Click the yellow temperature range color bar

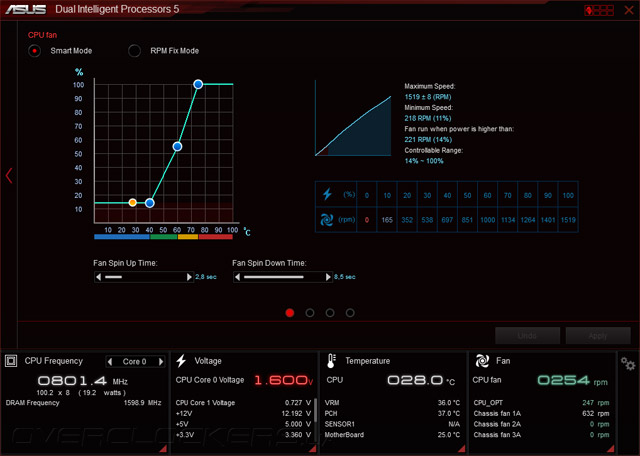point(188,237)
